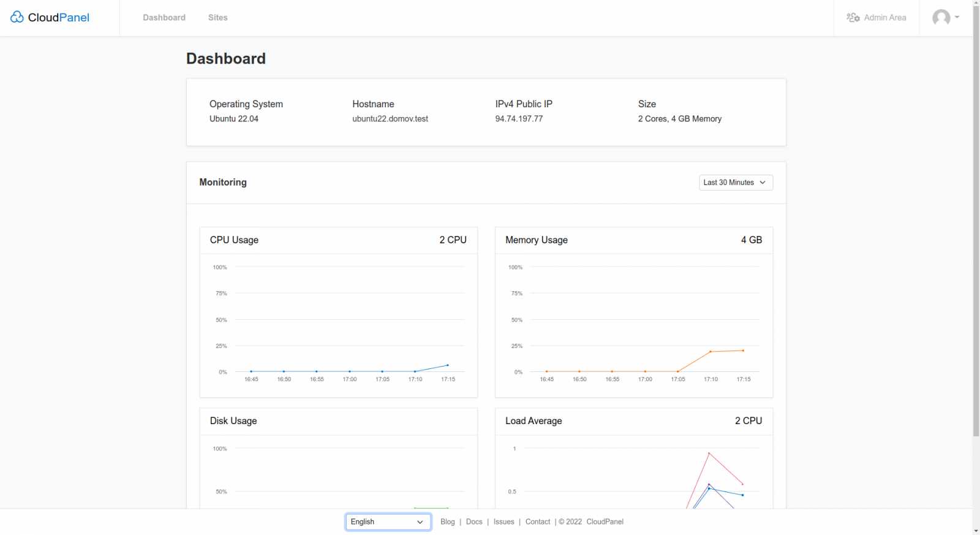980x535 pixels.
Task: Click the scrollbar down arrow
Action: [976, 531]
